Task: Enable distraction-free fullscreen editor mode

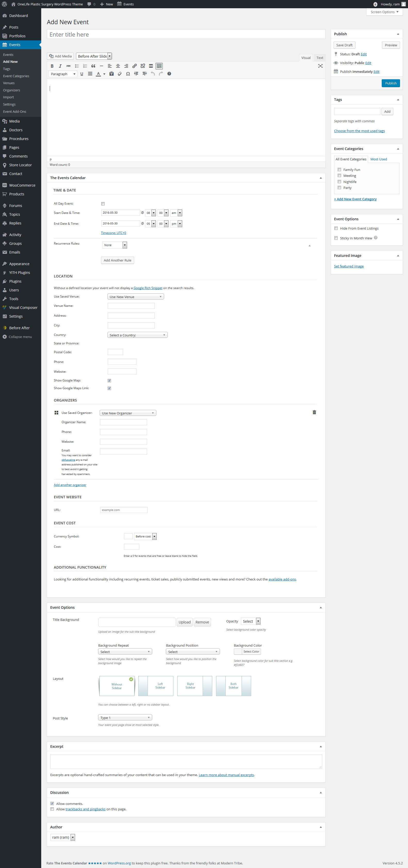Action: pos(320,66)
